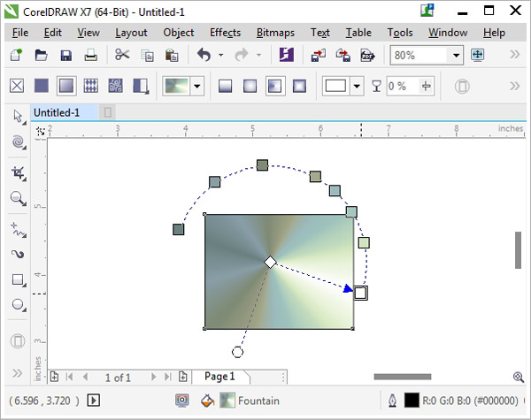Click the Redo arrow icon
This screenshot has height=420, width=531.
point(242,55)
